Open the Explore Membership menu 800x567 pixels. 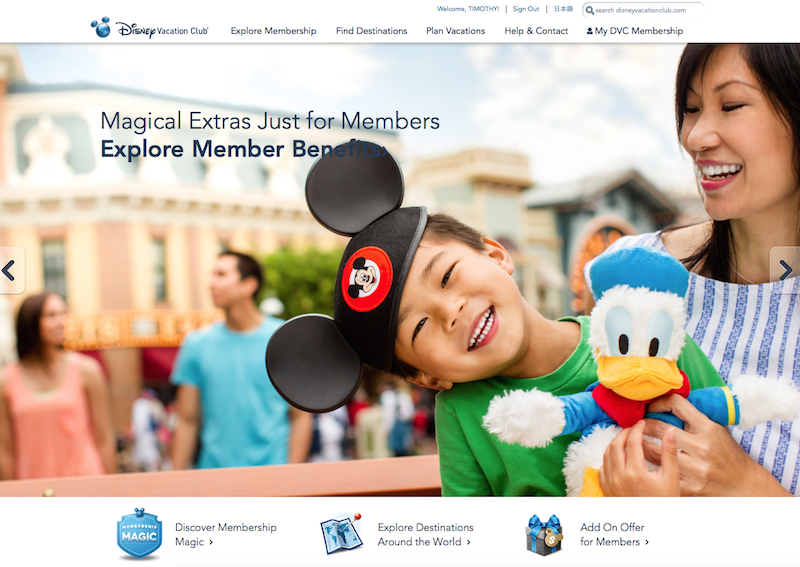pos(273,31)
